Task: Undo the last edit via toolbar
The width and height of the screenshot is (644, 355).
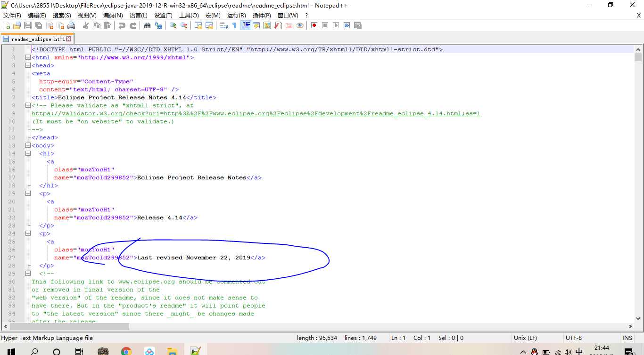Action: pos(122,25)
